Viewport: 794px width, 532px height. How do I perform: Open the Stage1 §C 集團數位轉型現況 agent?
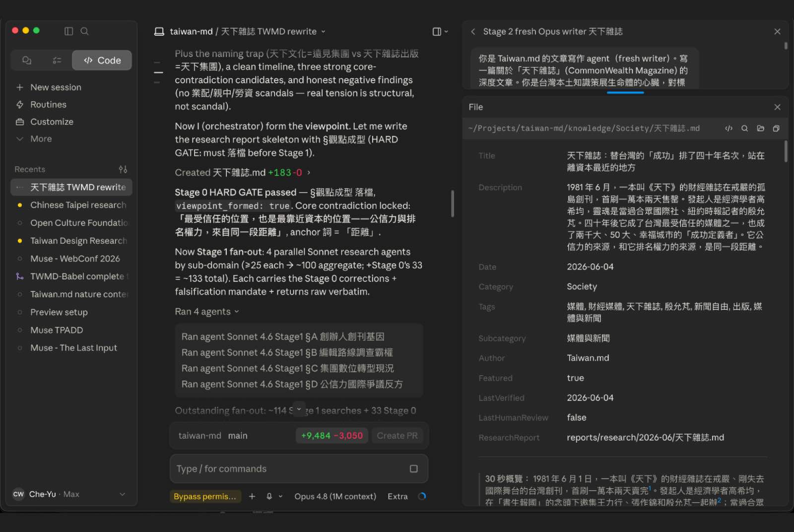(x=287, y=369)
